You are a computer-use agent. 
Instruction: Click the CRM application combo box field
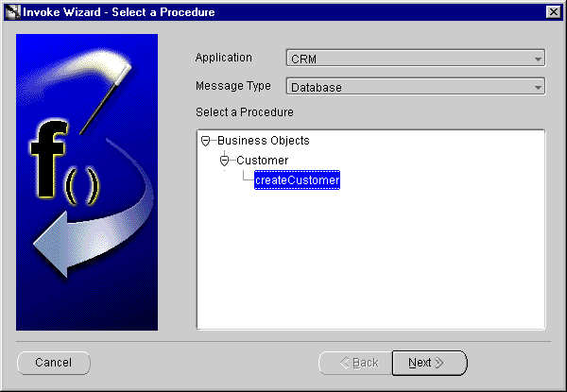tap(406, 59)
